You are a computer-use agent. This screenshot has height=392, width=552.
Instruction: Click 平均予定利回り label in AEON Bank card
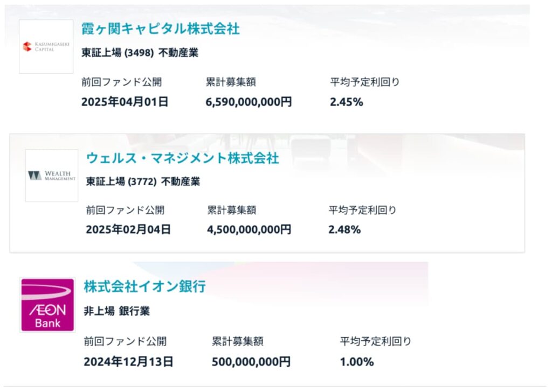376,341
